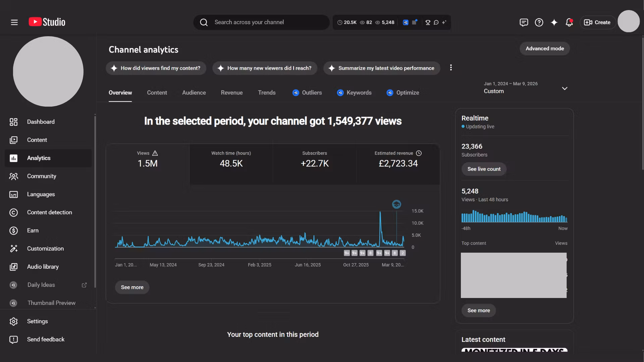This screenshot has width=644, height=362.
Task: Open the help question mark icon
Action: click(x=539, y=22)
